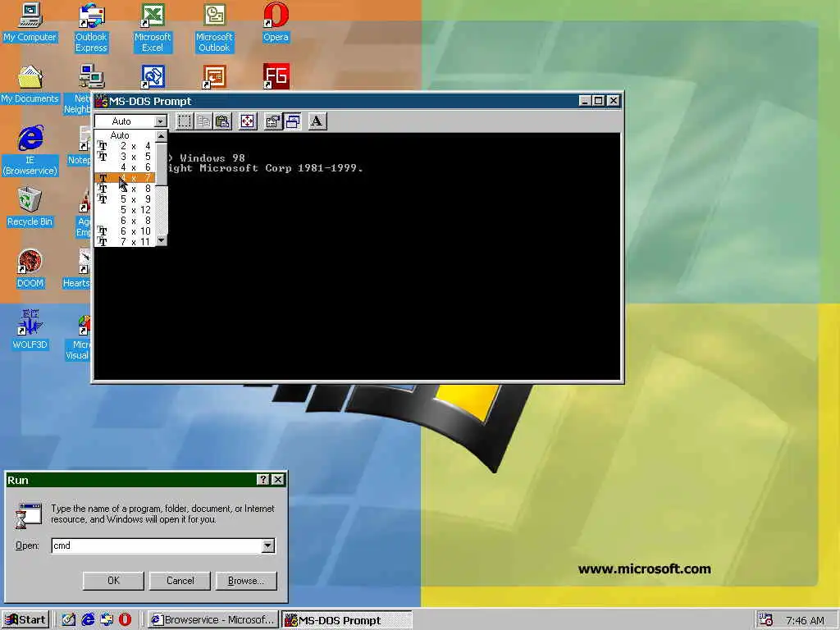The width and height of the screenshot is (840, 630).
Task: Select My Computer desktop icon
Action: [x=30, y=23]
